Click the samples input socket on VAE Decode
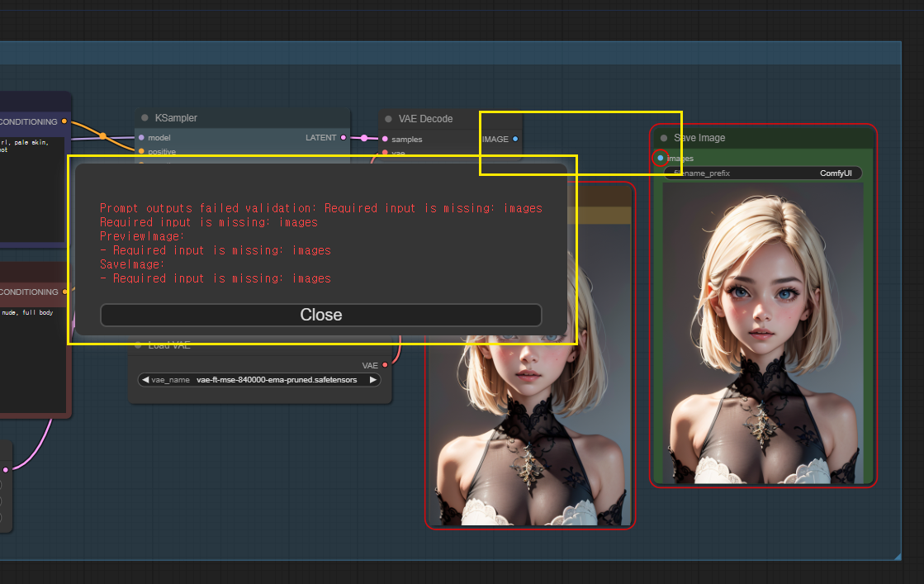 click(386, 139)
